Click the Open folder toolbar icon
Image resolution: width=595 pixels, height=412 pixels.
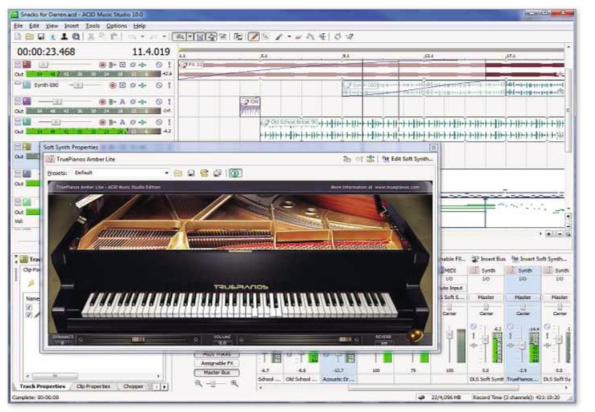click(29, 37)
